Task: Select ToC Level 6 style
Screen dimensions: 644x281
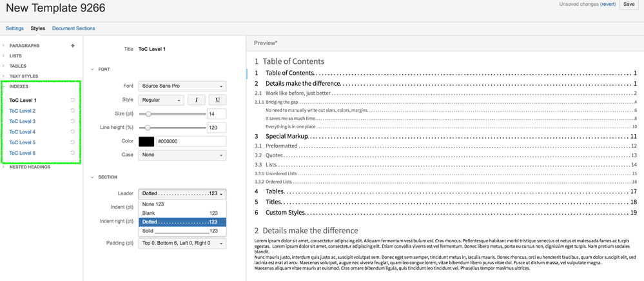Action: click(23, 153)
